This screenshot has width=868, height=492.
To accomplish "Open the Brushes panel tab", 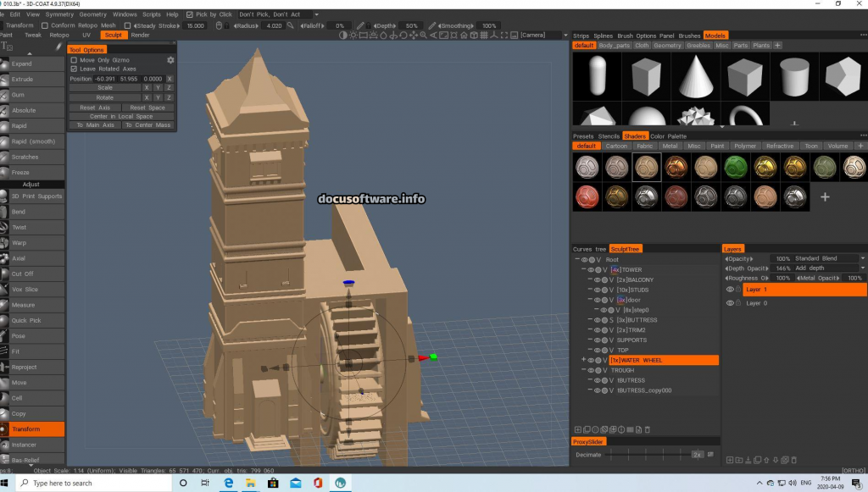I will (x=689, y=36).
